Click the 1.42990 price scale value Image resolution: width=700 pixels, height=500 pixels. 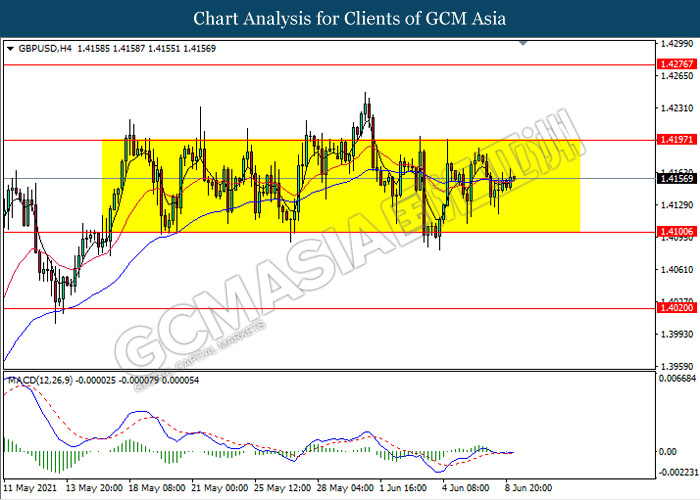pos(677,44)
